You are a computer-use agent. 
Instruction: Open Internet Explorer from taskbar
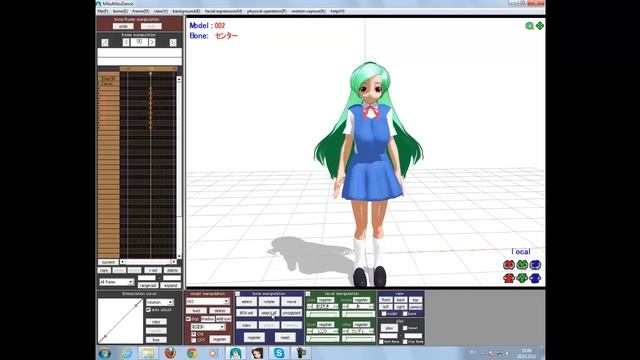pyautogui.click(x=127, y=353)
